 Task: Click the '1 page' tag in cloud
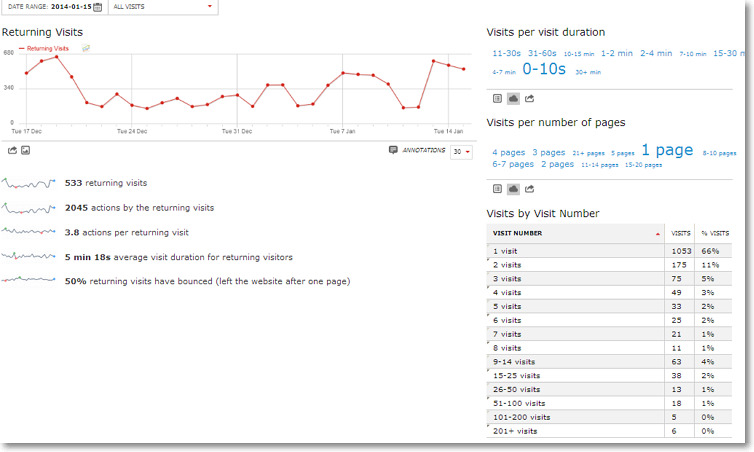tap(666, 150)
